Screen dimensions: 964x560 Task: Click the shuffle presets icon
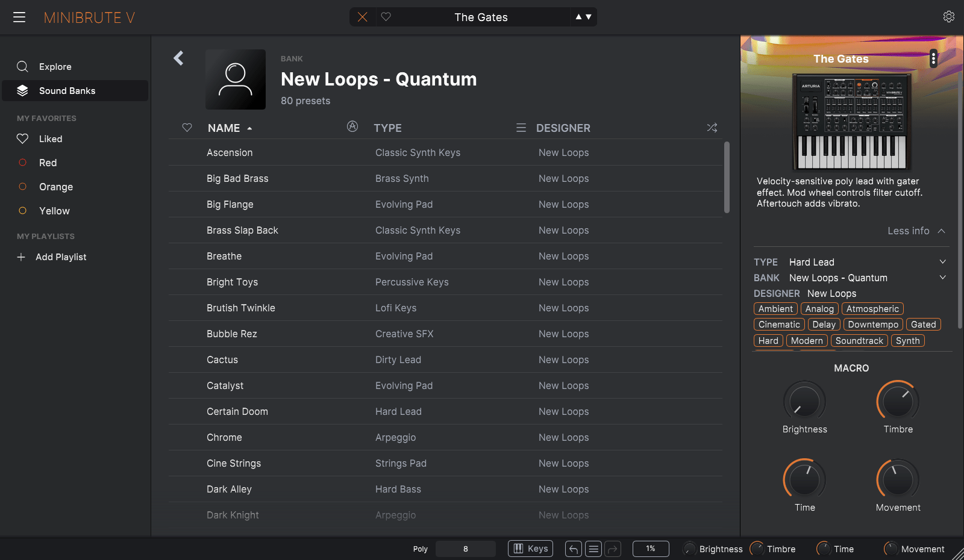tap(712, 128)
